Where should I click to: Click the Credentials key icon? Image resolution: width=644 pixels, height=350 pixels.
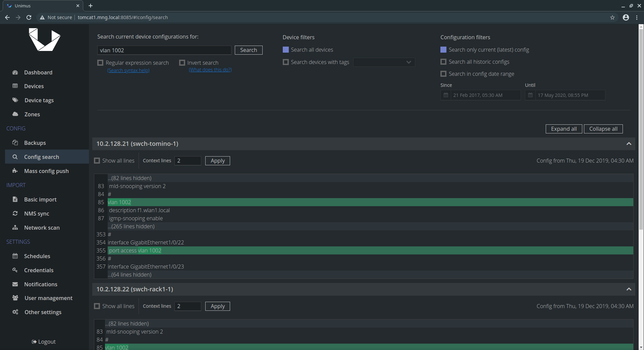coord(15,270)
